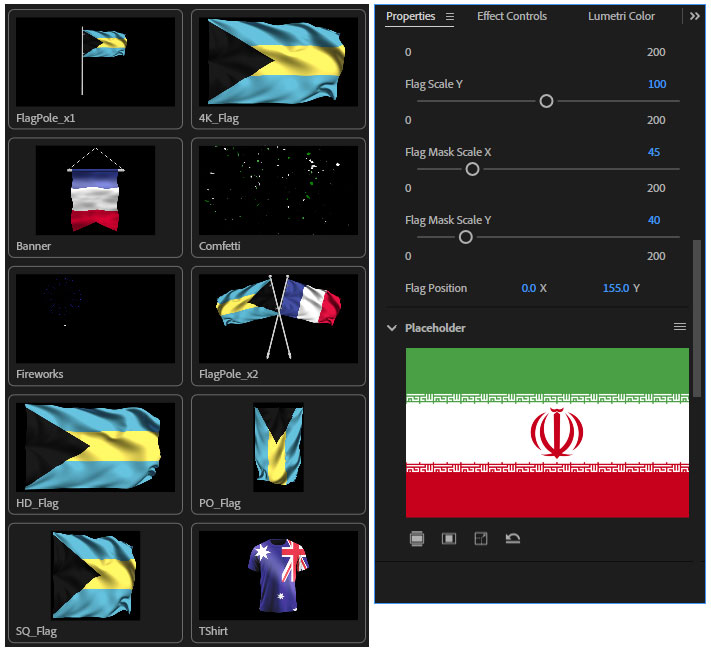Click the Flag Mask Scale Y label
This screenshot has height=651, width=711.
[448, 220]
